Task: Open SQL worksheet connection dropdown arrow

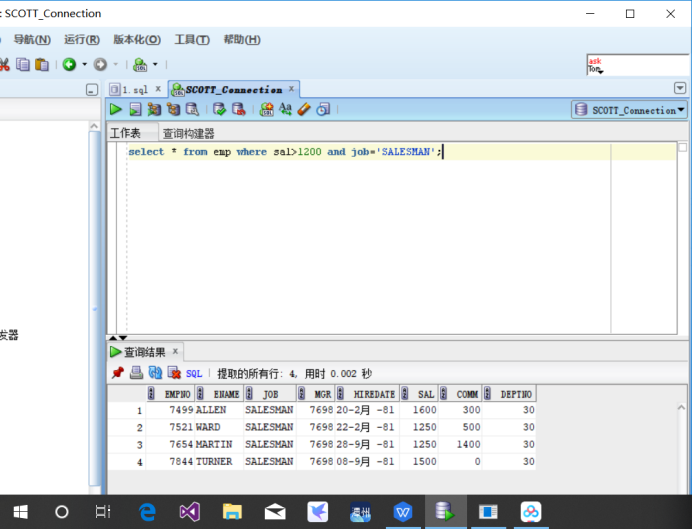Action: (x=155, y=65)
